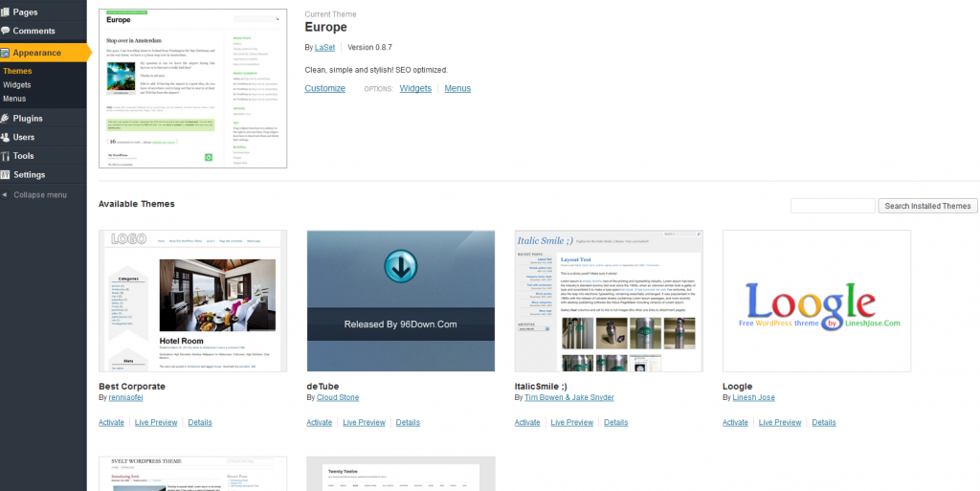Click the Comments speech bubble icon
The height and width of the screenshot is (491, 980).
[6, 31]
